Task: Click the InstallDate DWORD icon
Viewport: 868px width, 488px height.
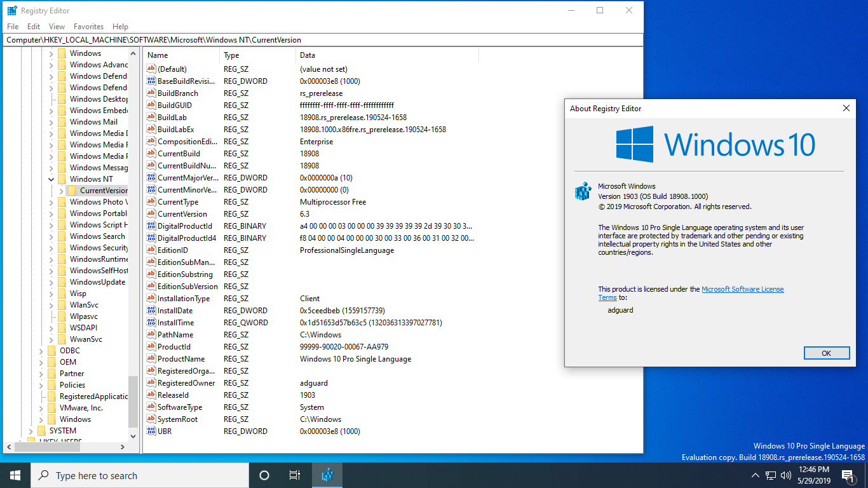Action: [151, 310]
